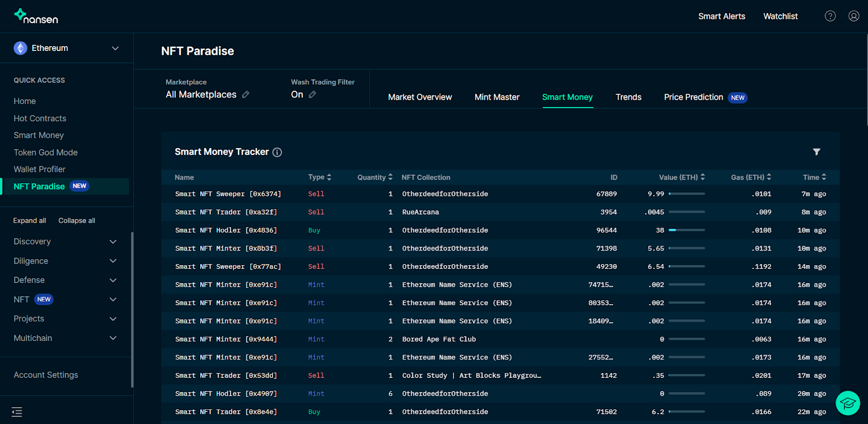This screenshot has height=424, width=868.
Task: Sort table by Value (ETH) column
Action: point(682,177)
